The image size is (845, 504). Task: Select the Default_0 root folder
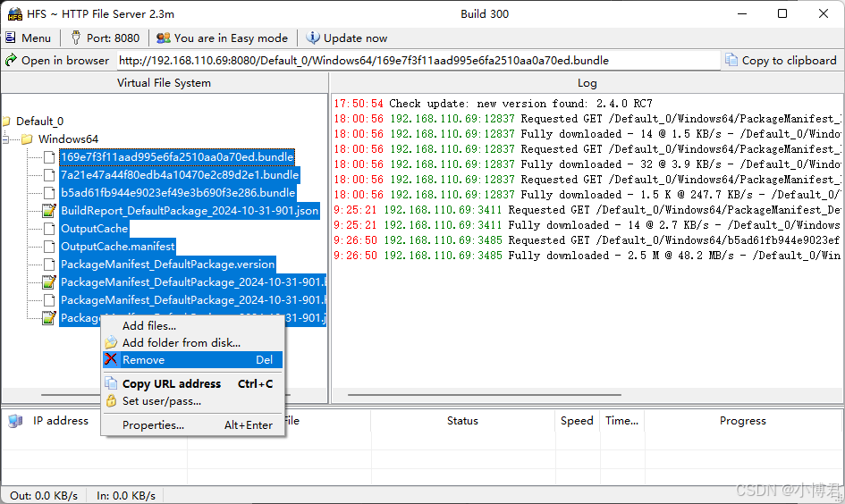[x=39, y=122]
